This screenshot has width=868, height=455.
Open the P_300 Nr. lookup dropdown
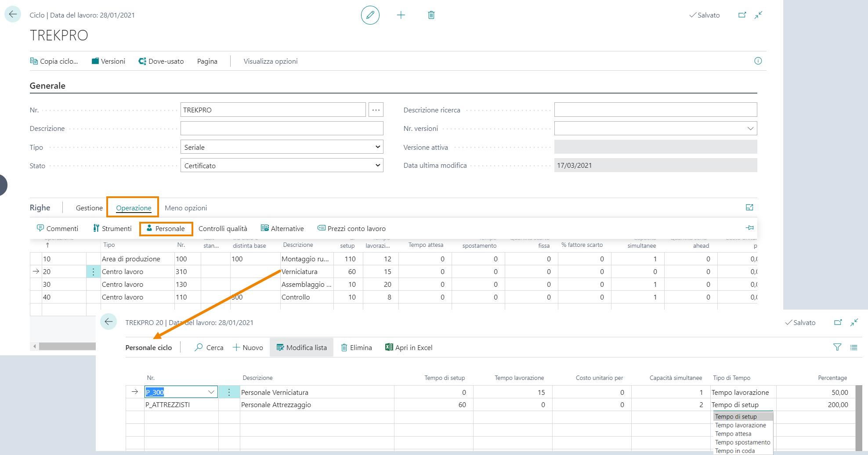tap(211, 392)
